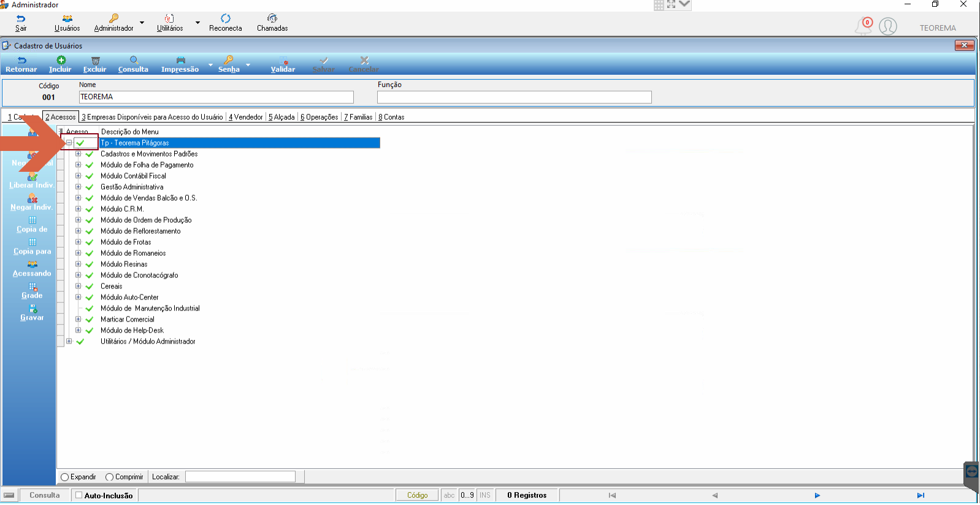The image size is (980, 505).
Task: Click the Senha key icon
Action: 229,60
